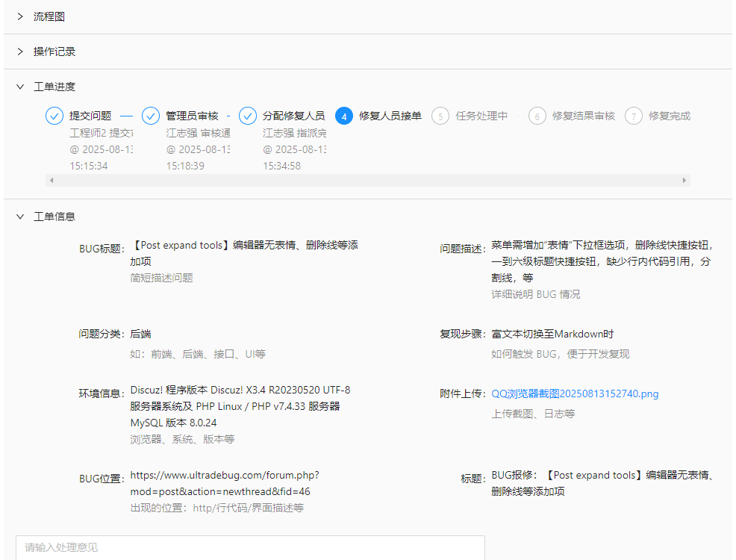Click the checkmark icon for 管理员审核 step
This screenshot has height=560, width=736.
point(151,116)
